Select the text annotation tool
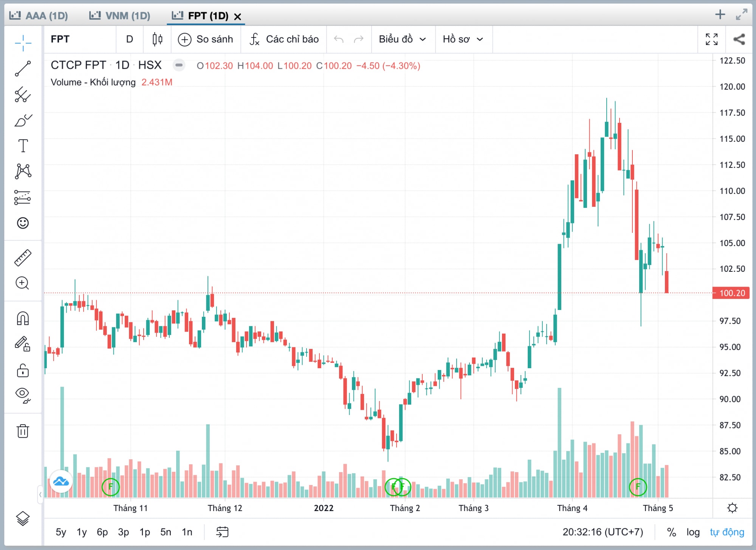 tap(23, 146)
